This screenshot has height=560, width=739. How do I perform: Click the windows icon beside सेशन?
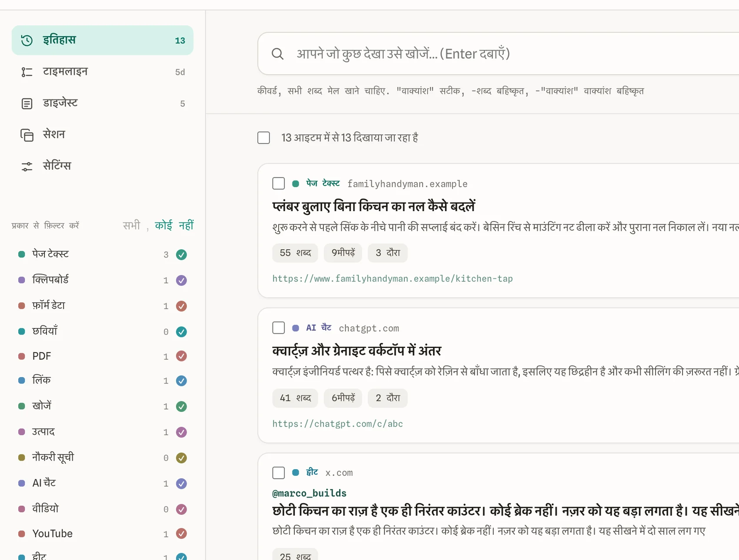click(27, 135)
